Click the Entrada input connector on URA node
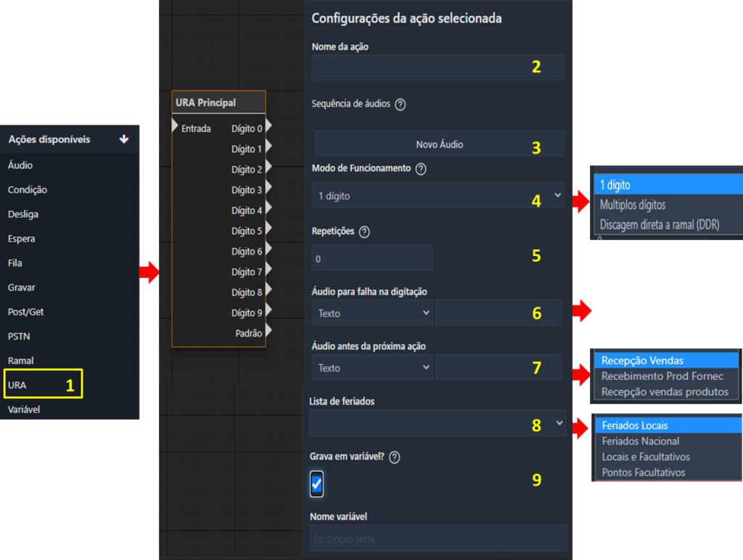 pos(175,126)
